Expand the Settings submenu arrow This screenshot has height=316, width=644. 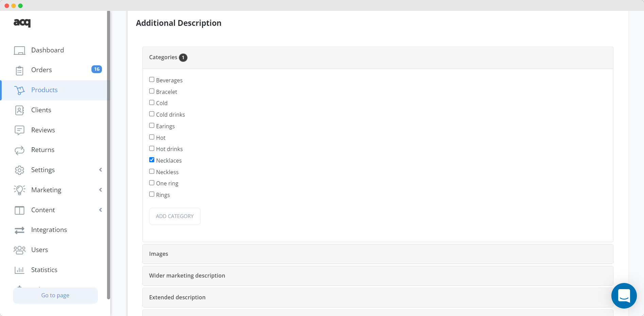(x=101, y=170)
